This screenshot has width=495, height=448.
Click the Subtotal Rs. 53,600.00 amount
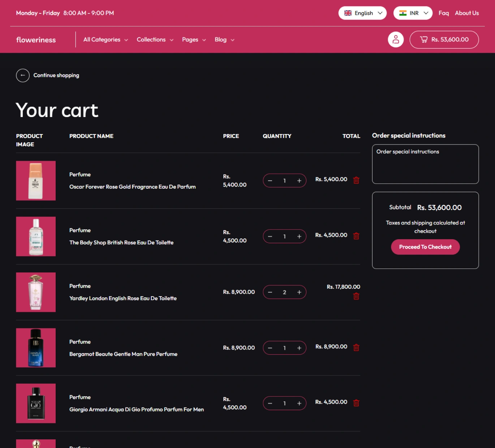pyautogui.click(x=439, y=207)
